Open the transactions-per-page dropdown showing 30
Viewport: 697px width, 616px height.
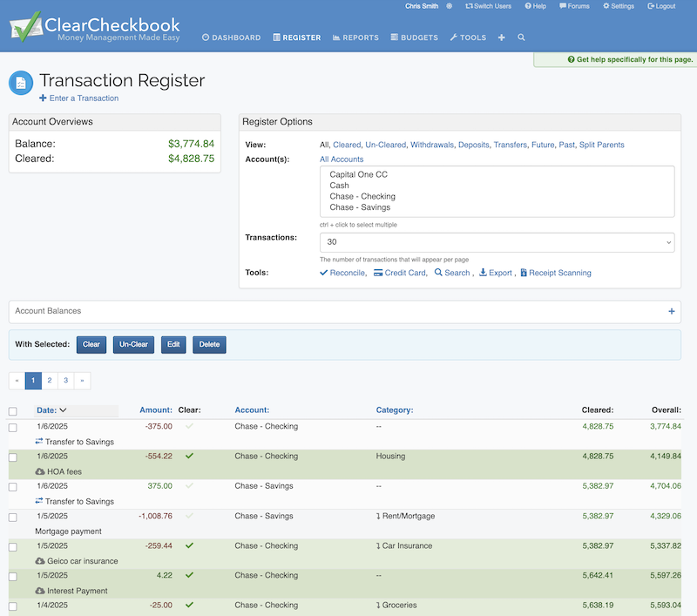tap(497, 240)
